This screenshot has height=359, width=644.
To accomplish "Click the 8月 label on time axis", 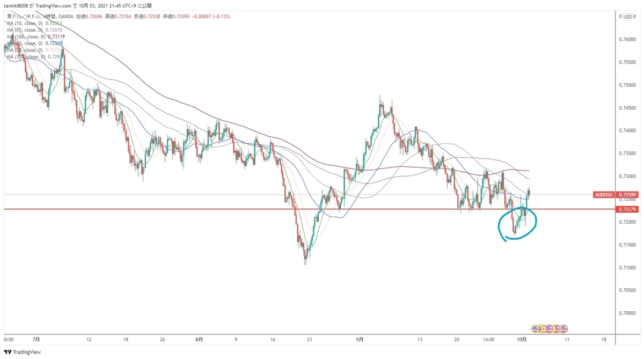I will tap(200, 339).
